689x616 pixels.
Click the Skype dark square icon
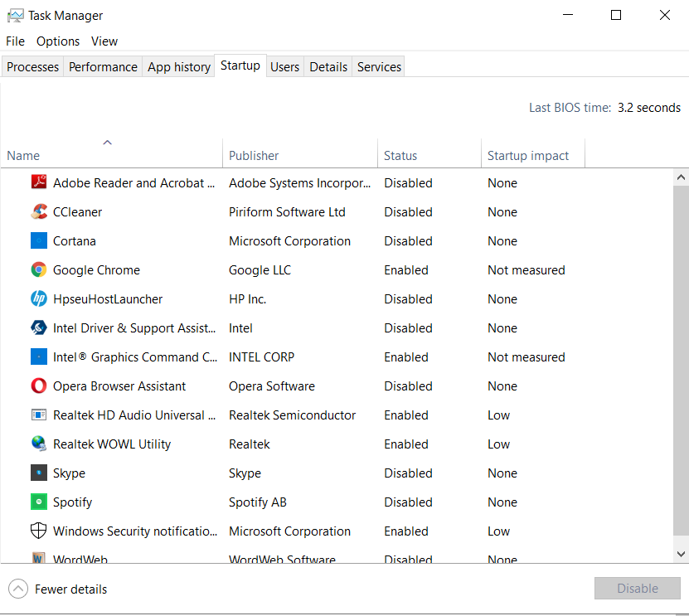tap(39, 473)
